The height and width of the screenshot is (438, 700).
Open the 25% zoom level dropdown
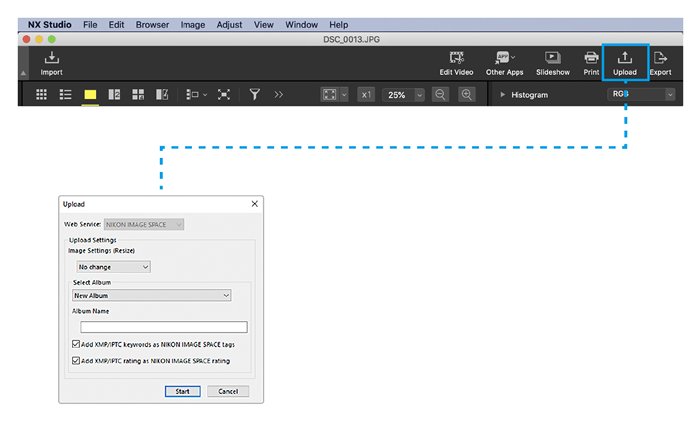[404, 94]
